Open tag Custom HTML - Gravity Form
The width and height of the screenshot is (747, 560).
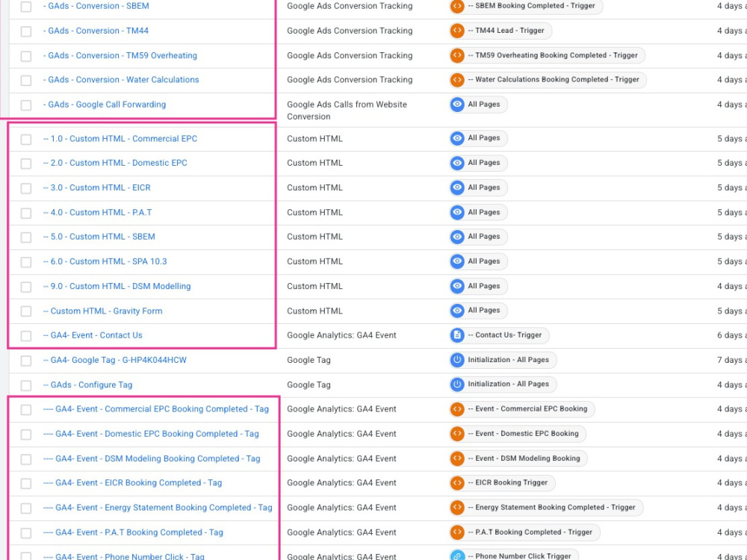point(102,311)
